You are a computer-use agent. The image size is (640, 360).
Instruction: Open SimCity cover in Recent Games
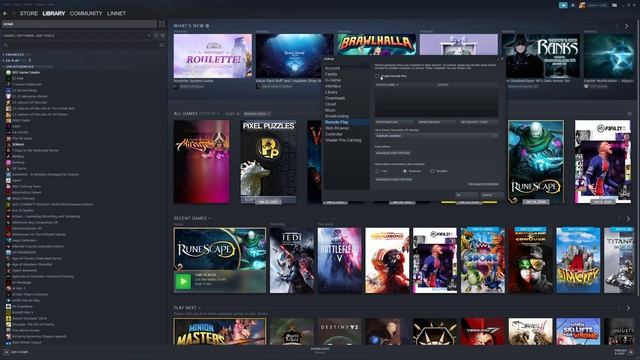click(x=578, y=260)
